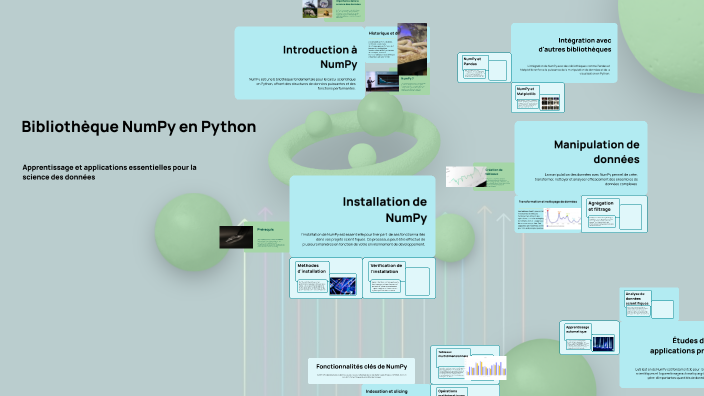Select the Manipulation de données topic card

click(581, 158)
